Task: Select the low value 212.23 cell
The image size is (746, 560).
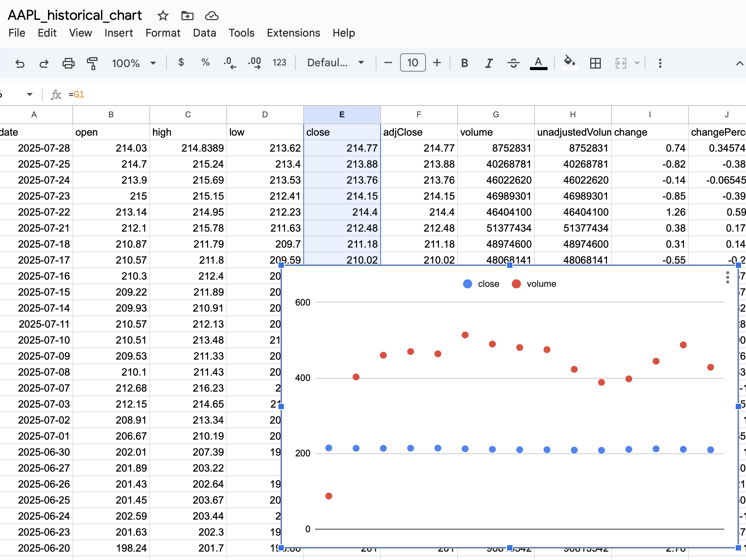Action: tap(265, 212)
